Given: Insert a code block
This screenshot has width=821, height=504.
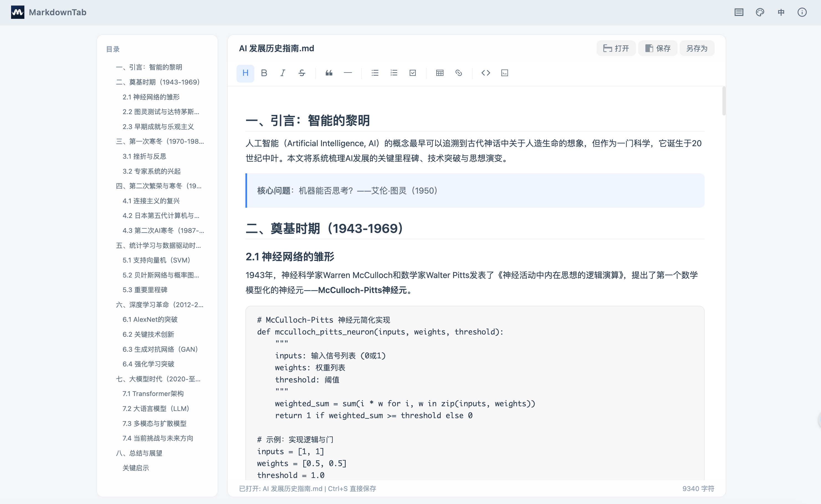Looking at the screenshot, I should pos(505,73).
